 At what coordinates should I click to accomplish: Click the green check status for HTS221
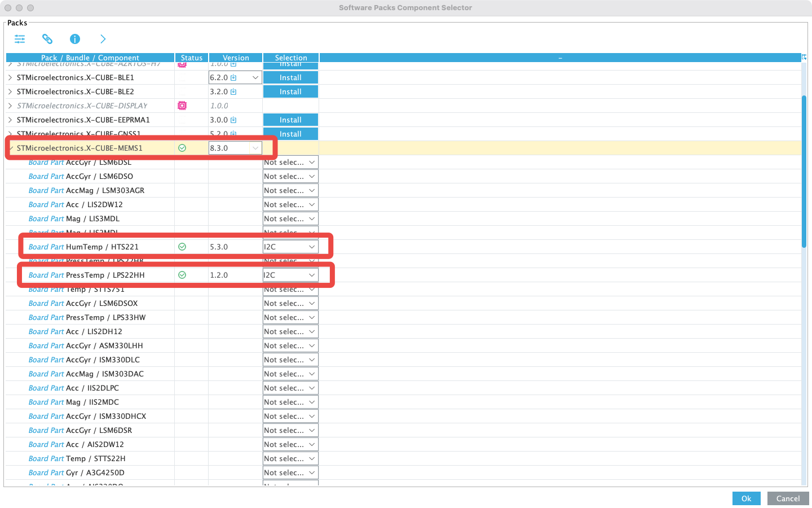(x=182, y=247)
